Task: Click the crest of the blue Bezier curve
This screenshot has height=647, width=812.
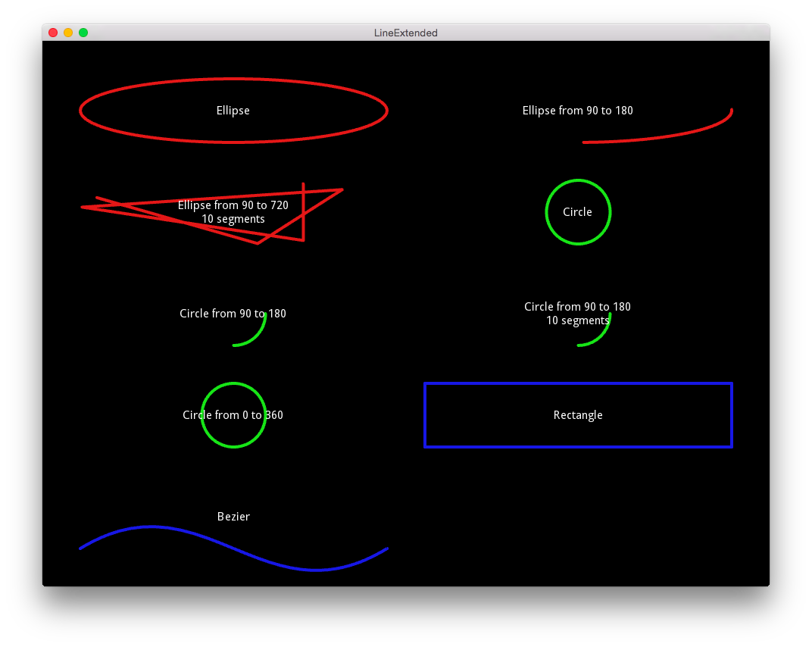Action: (152, 527)
